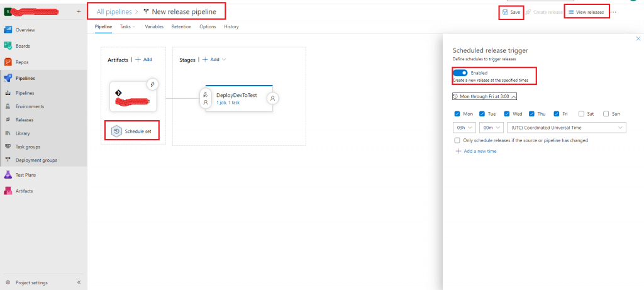Viewport: 644px width, 290px height.
Task: Open the Releases icon in sidebar
Action: tap(8, 120)
